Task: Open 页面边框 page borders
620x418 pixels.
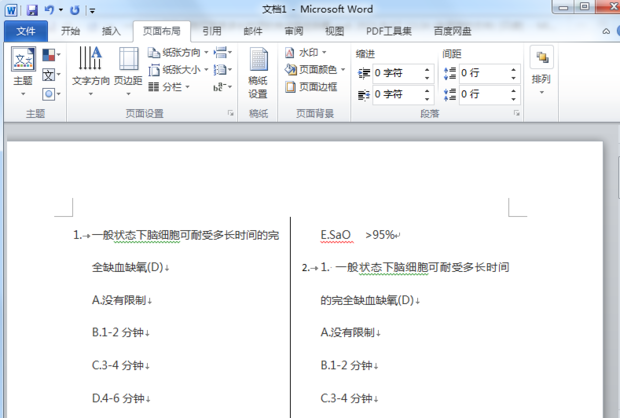Action: (x=311, y=87)
